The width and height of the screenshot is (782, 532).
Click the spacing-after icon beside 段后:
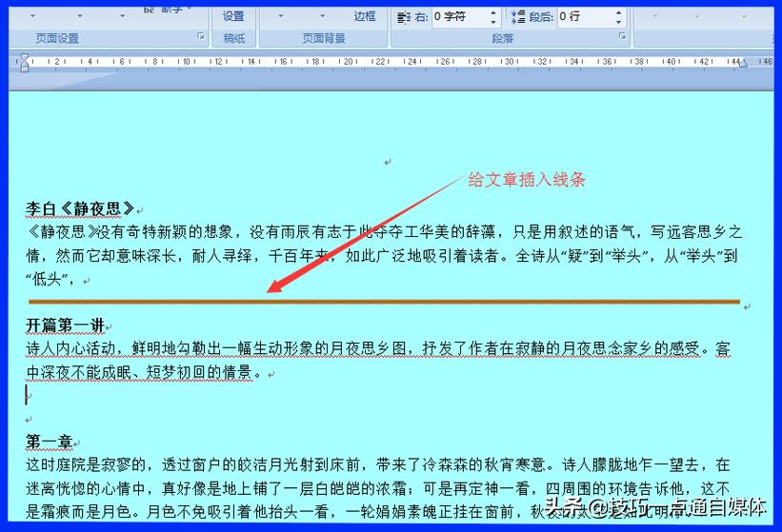click(x=518, y=17)
